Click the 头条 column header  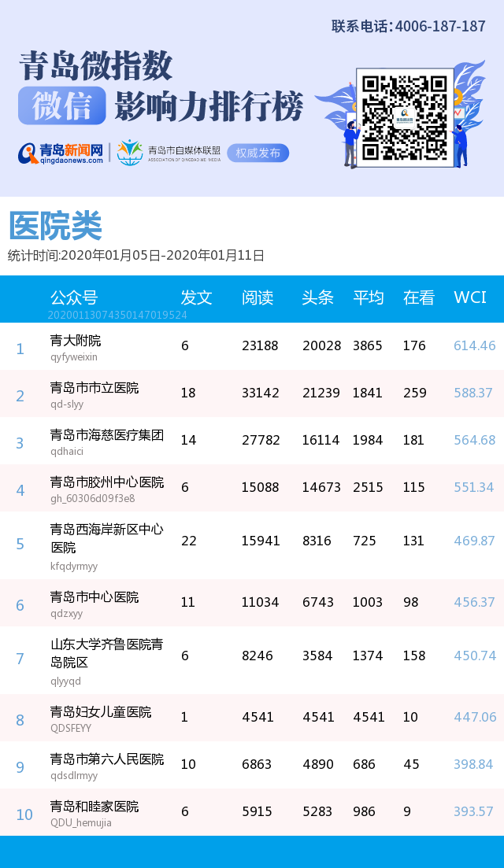click(318, 297)
